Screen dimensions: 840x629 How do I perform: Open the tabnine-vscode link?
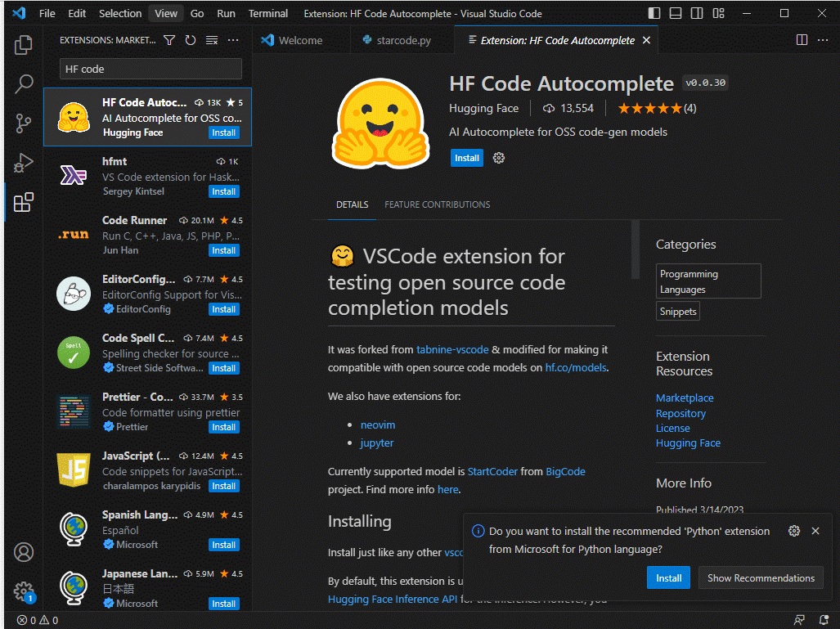452,350
